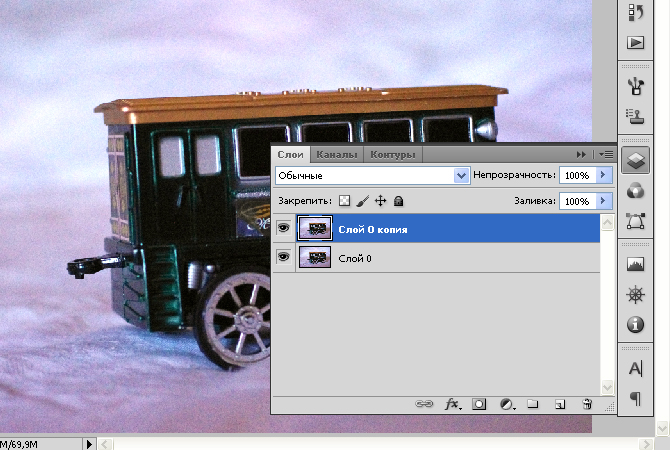
Task: Delete layer with trash icon
Action: click(x=588, y=404)
